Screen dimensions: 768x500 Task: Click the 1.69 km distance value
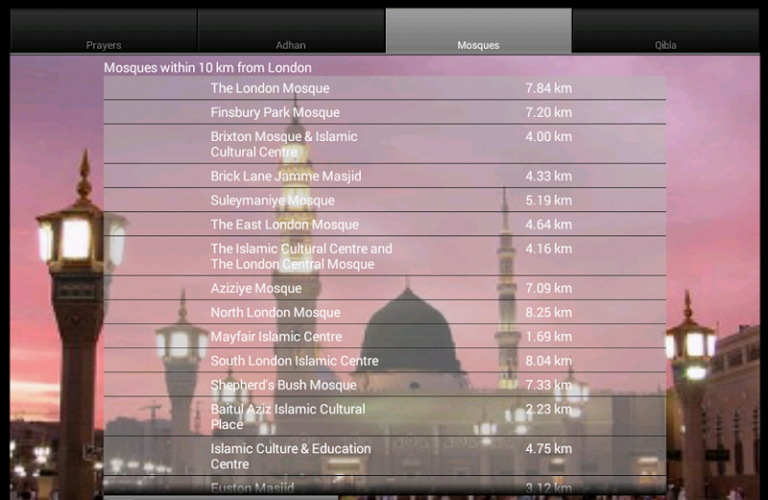click(549, 336)
